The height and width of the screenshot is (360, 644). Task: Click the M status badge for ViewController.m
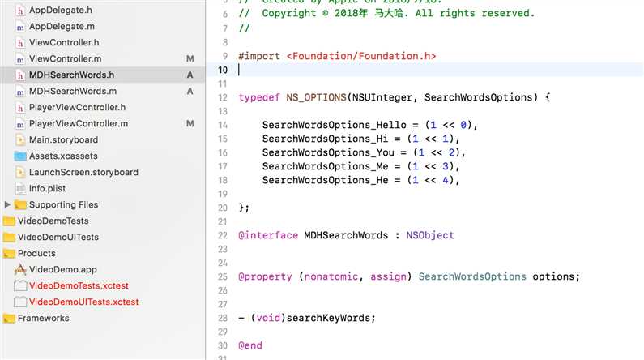tap(190, 58)
